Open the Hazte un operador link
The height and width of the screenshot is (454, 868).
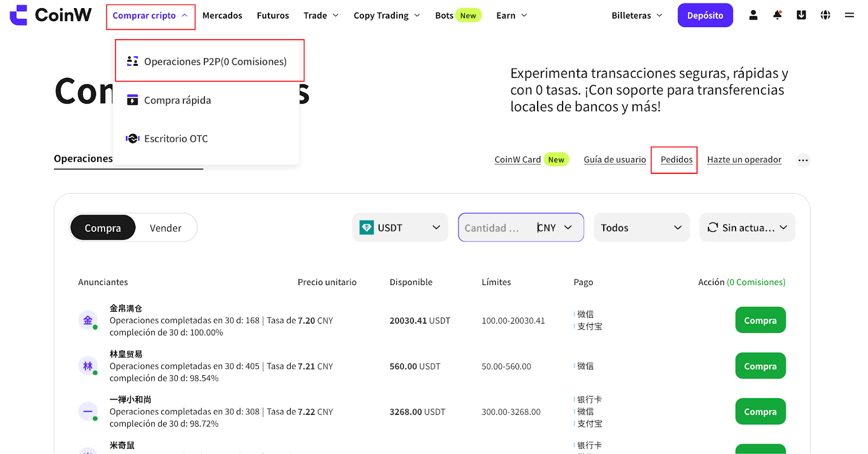coord(744,160)
